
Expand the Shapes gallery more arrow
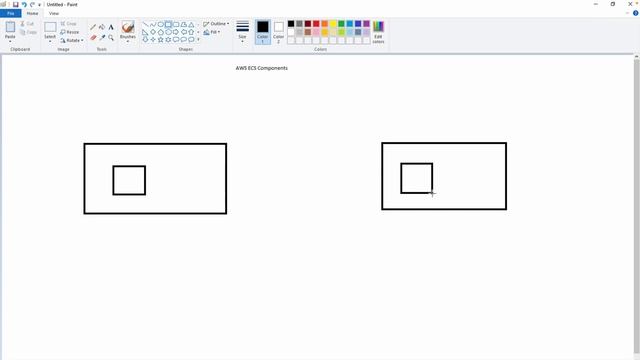[x=198, y=40]
